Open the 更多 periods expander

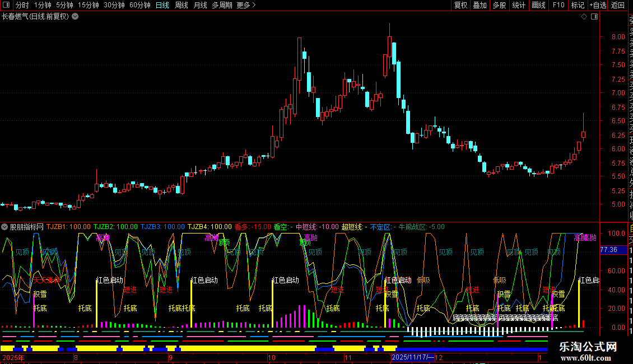246,5
